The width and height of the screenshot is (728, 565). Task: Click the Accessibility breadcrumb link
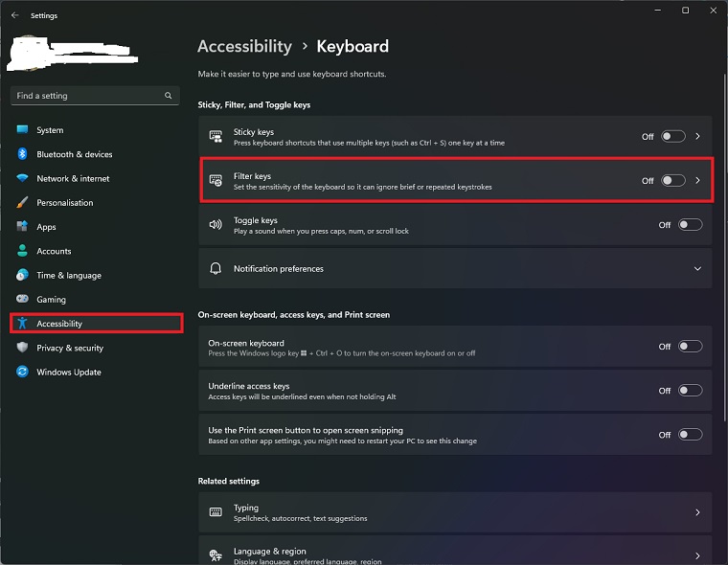[244, 46]
